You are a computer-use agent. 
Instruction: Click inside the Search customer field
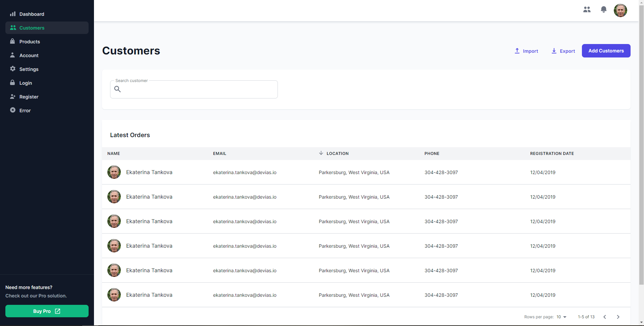[194, 89]
